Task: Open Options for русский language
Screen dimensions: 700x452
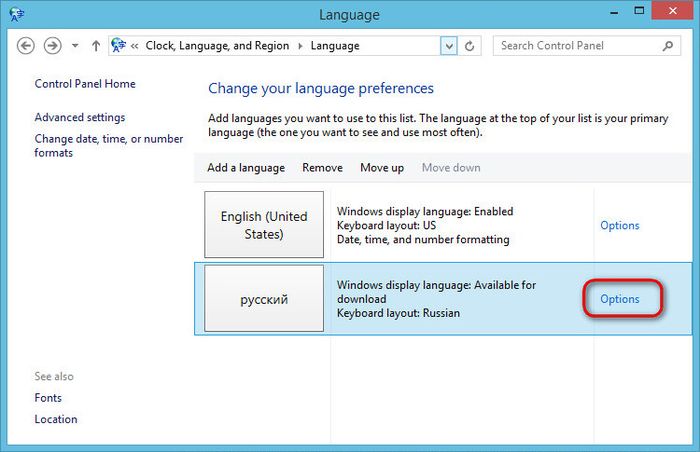Action: 619,299
